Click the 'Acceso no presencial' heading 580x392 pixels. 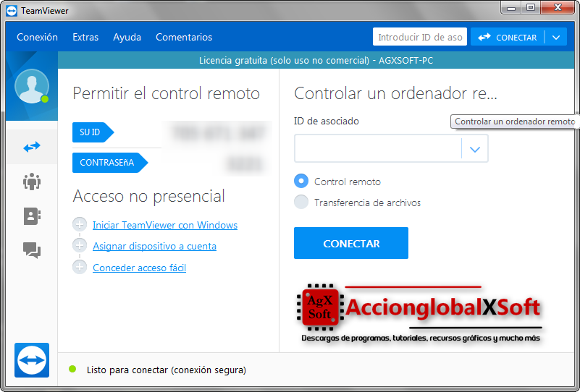148,196
